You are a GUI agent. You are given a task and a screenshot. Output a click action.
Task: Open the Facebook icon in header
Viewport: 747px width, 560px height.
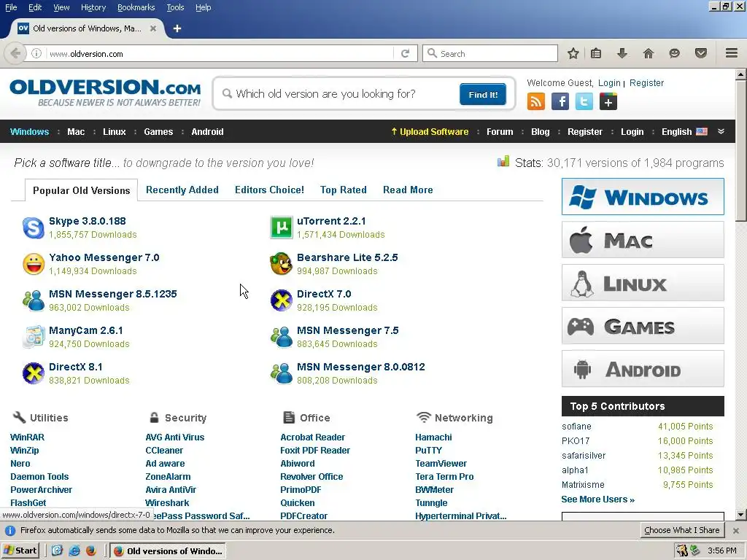tap(560, 101)
